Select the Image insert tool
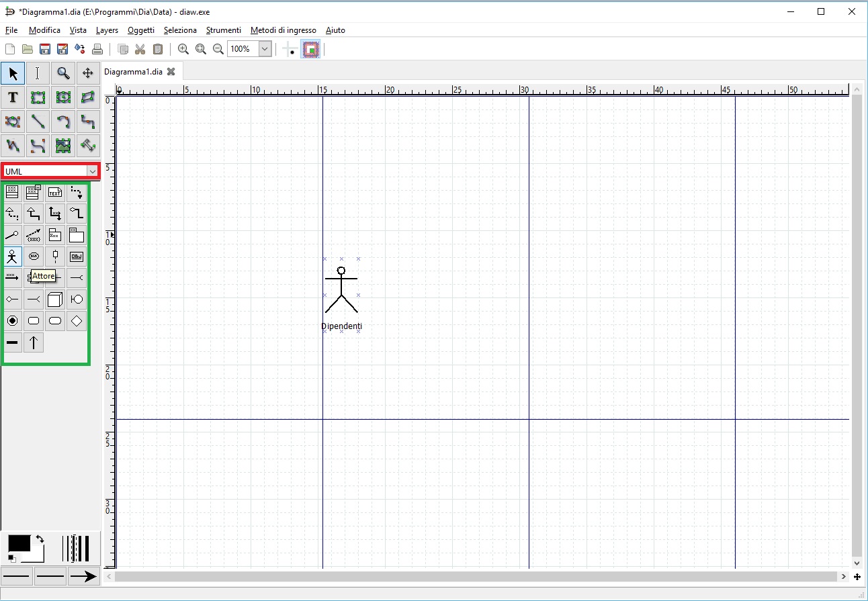 click(x=62, y=144)
